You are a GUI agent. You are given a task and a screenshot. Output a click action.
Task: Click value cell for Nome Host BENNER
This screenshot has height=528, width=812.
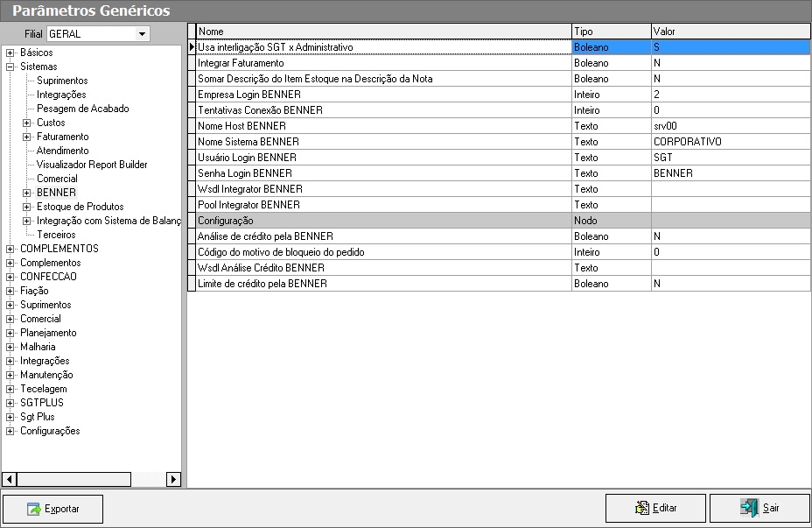coord(730,126)
